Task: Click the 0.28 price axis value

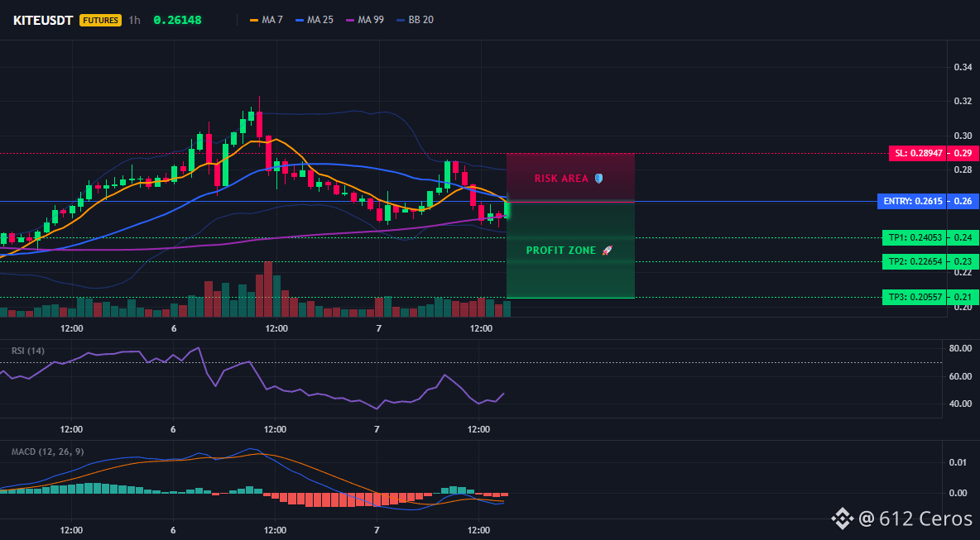Action: [963, 170]
